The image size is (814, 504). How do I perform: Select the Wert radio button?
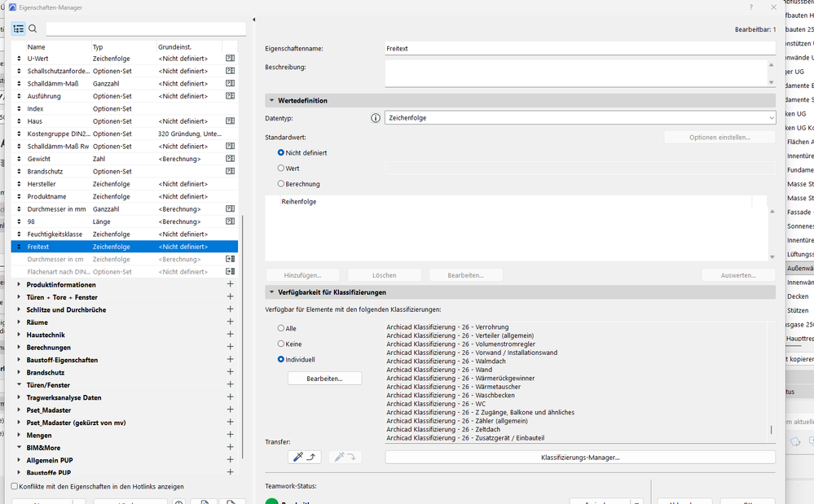tap(281, 169)
